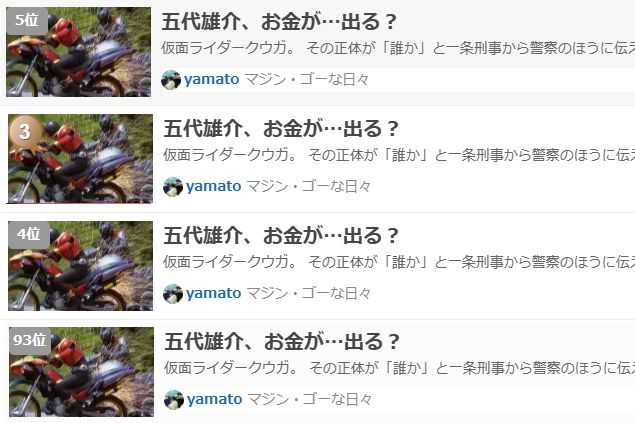Click the bronze number 3 rank medal
The width and height of the screenshot is (635, 423).
coord(25,132)
